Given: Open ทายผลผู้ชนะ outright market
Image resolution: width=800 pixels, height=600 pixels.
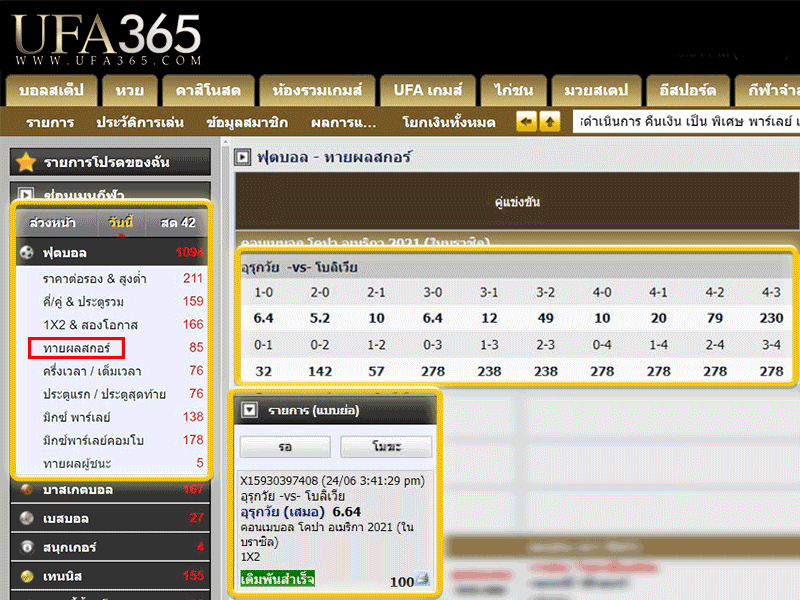Looking at the screenshot, I should (x=77, y=463).
